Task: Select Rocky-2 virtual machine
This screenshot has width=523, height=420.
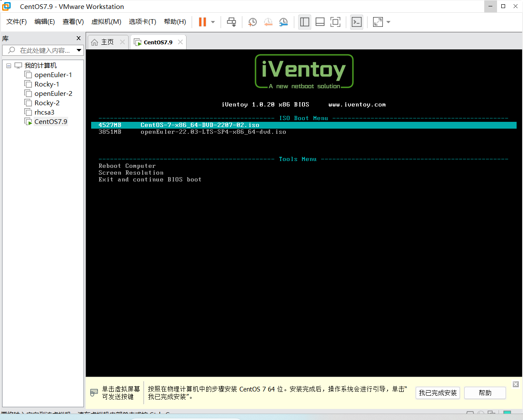Action: (x=46, y=103)
